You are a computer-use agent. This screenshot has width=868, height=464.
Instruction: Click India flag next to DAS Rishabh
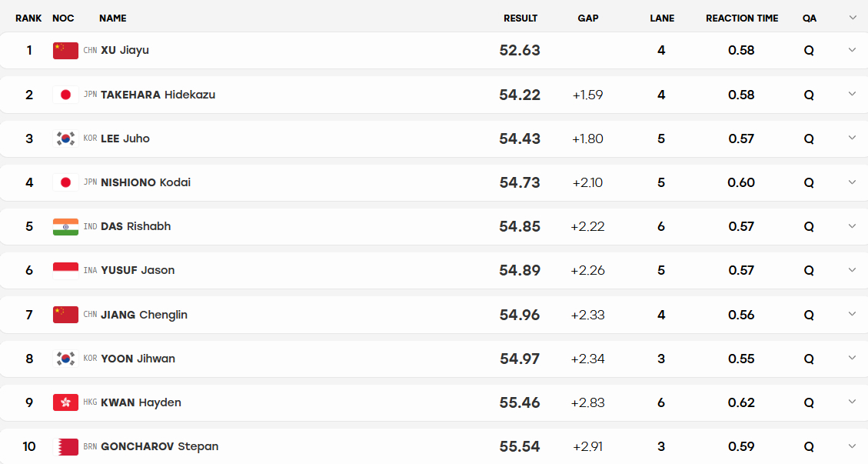point(65,227)
